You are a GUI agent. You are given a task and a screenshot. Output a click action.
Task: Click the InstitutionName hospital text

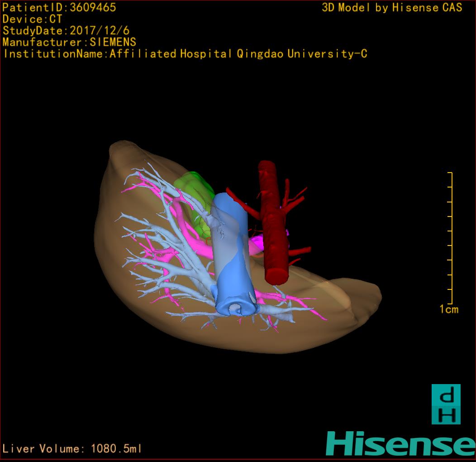(x=185, y=54)
